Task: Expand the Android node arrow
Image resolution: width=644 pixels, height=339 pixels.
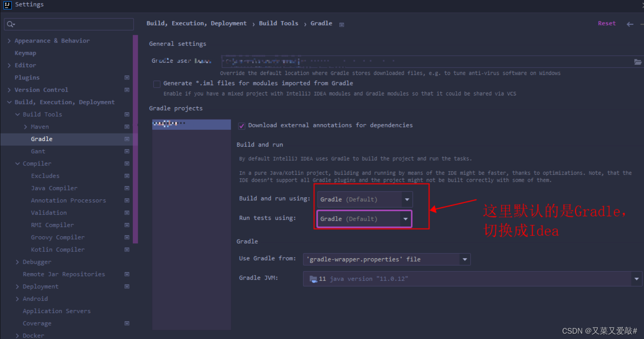Action: 17,298
